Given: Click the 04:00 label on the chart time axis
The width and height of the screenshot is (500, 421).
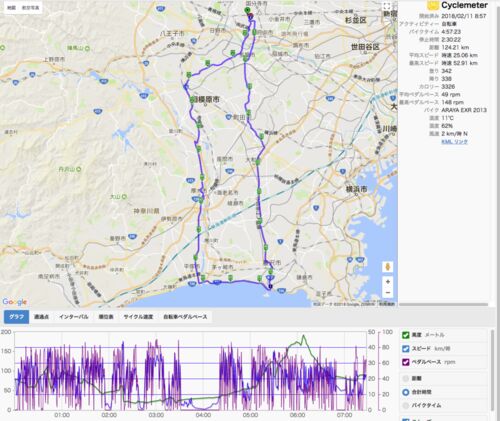Looking at the screenshot, I should (203, 415).
